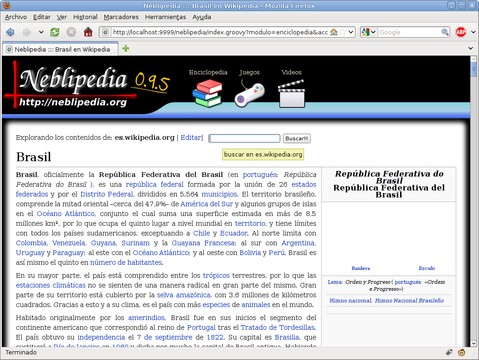Go back with the browser back arrow

tap(10, 32)
